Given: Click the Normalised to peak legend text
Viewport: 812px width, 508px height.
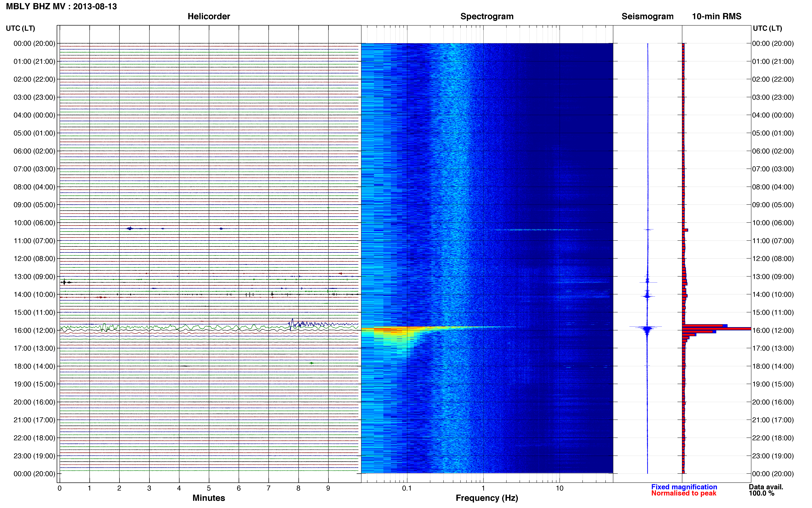Looking at the screenshot, I should 684,493.
